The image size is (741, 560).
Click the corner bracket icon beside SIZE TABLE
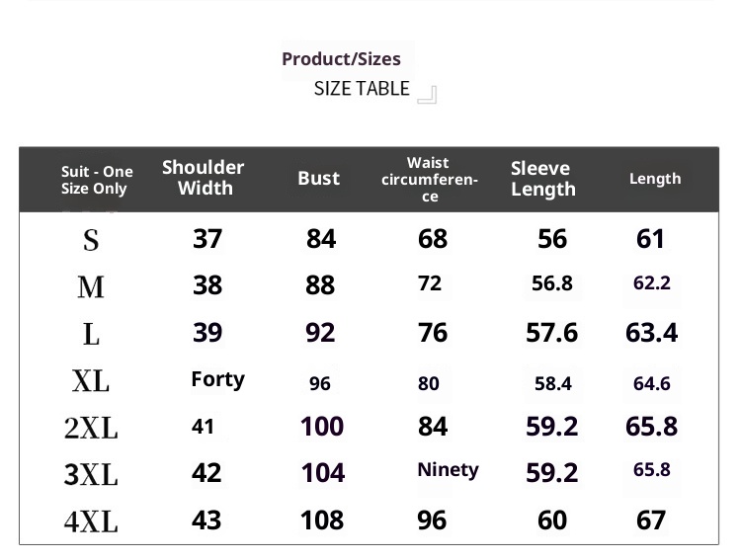tap(427, 95)
